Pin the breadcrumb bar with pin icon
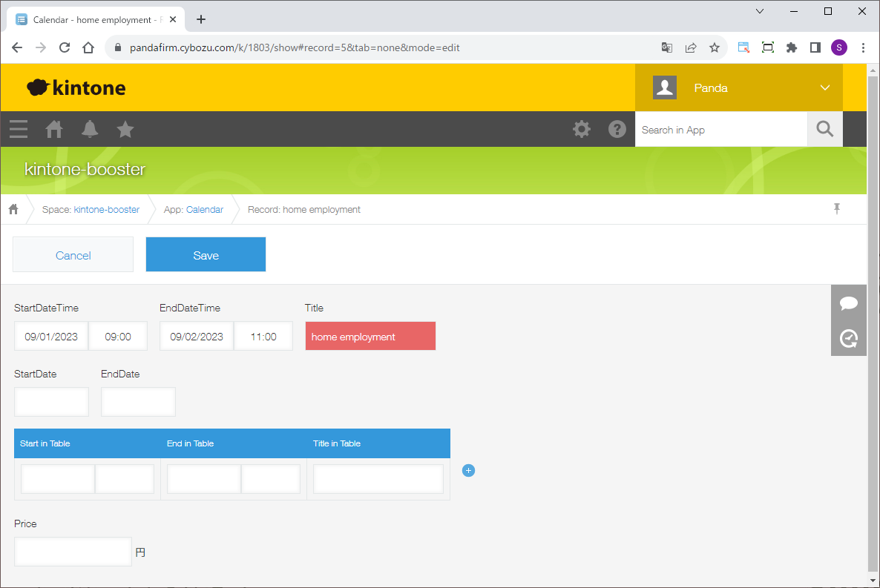Image resolution: width=880 pixels, height=588 pixels. (x=837, y=209)
